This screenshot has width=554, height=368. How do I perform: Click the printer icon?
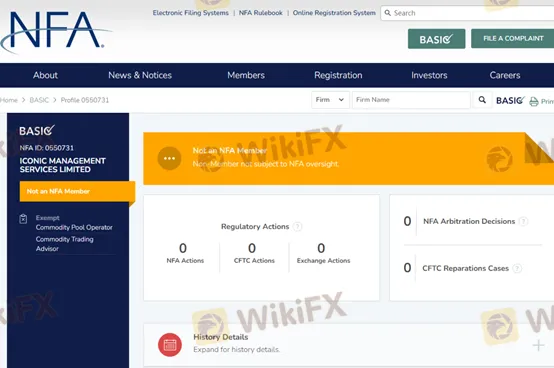(x=534, y=102)
